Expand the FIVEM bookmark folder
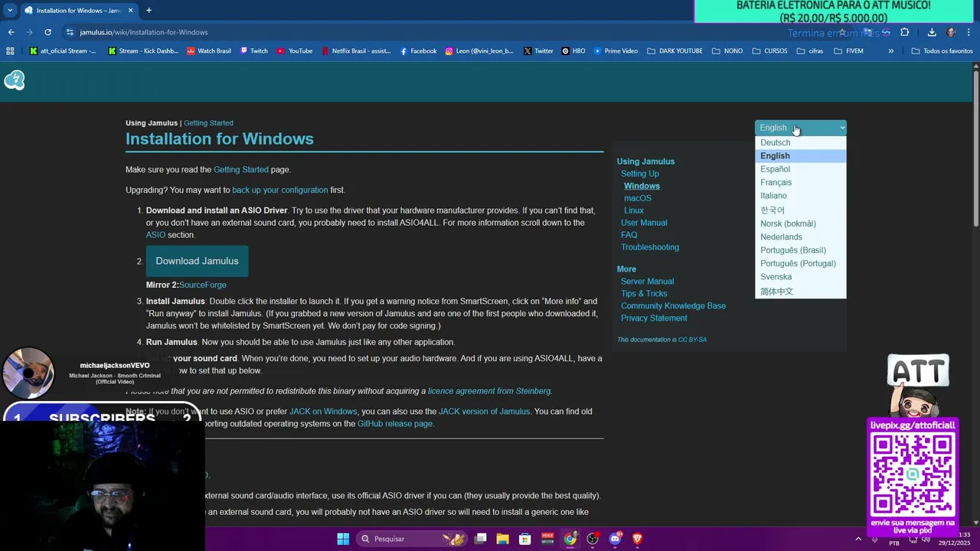980x551 pixels. pyautogui.click(x=848, y=51)
